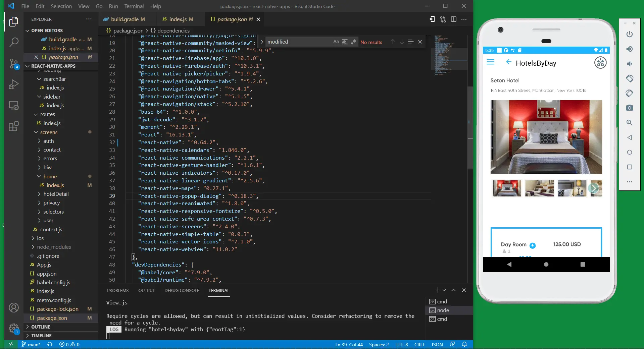Open hamburger menu in HotelsByDay app
The height and width of the screenshot is (349, 644).
coord(490,62)
